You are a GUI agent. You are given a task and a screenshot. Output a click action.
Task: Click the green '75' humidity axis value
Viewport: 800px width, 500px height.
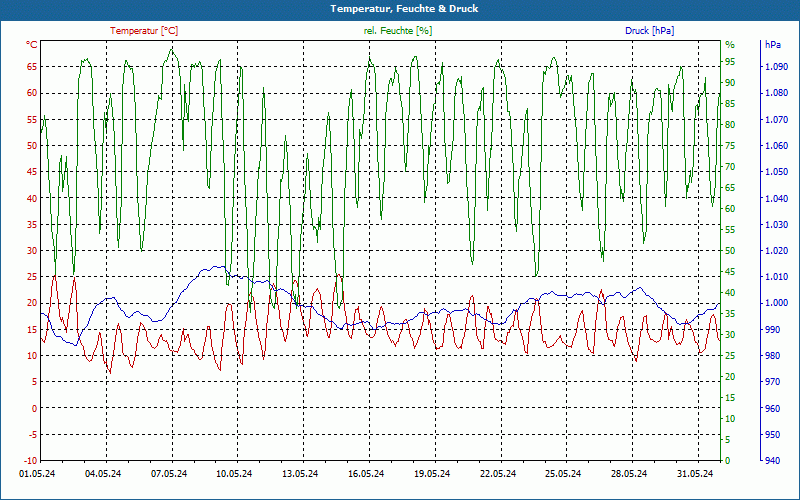[x=730, y=145]
